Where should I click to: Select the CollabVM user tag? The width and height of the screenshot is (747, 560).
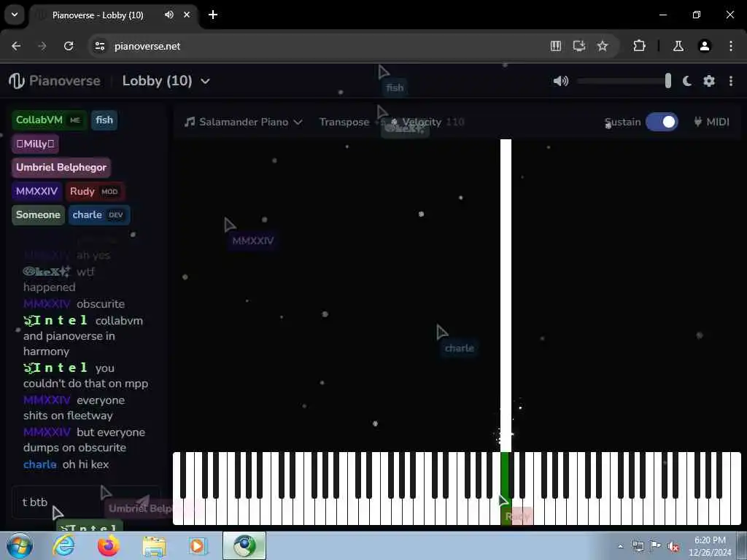pos(49,120)
